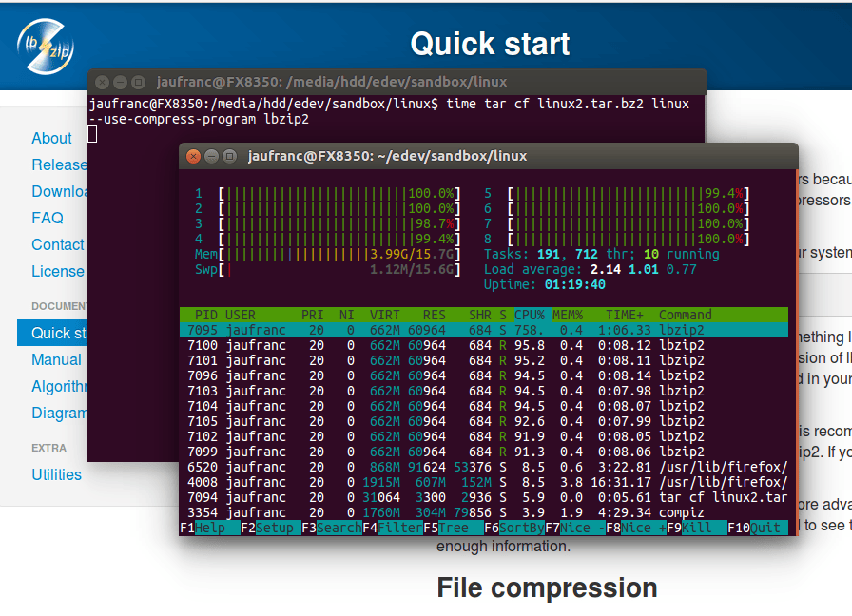Viewport: 852px width, 616px height.
Task: Open the FAQ page link
Action: pyautogui.click(x=48, y=219)
